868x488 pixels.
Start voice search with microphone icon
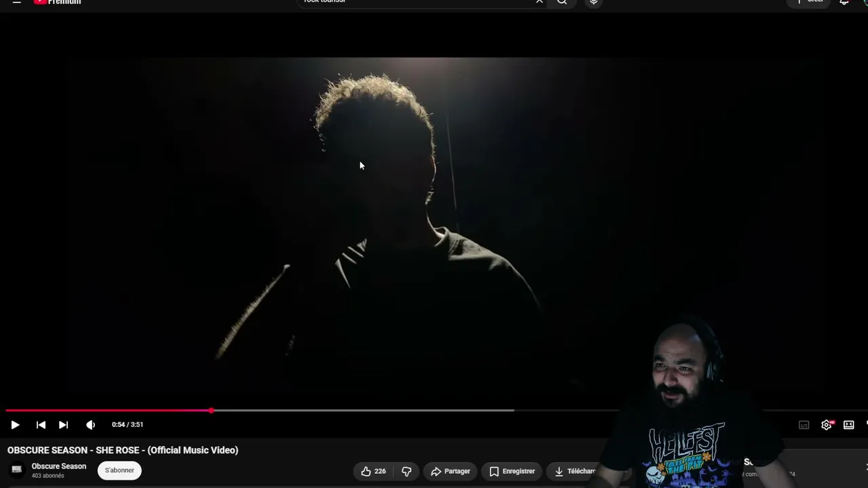pyautogui.click(x=593, y=2)
